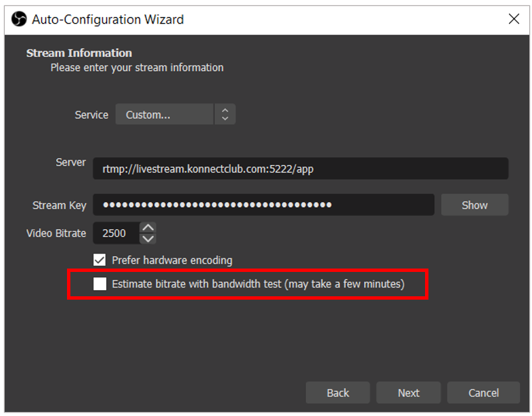Click the Service dropdown up-down arrow

tap(225, 115)
